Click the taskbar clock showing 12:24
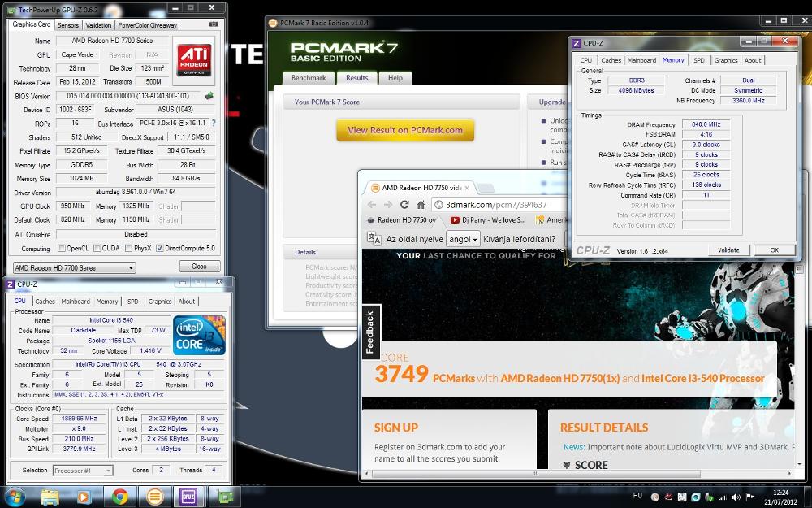812x508 pixels. 781,497
